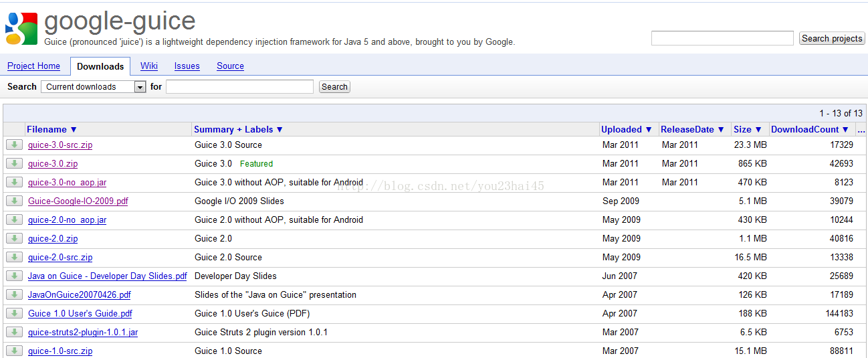Click download arrow icon for guice-3.0-no_aop.jar
Viewport: 868px width, 358px height.
tap(14, 182)
